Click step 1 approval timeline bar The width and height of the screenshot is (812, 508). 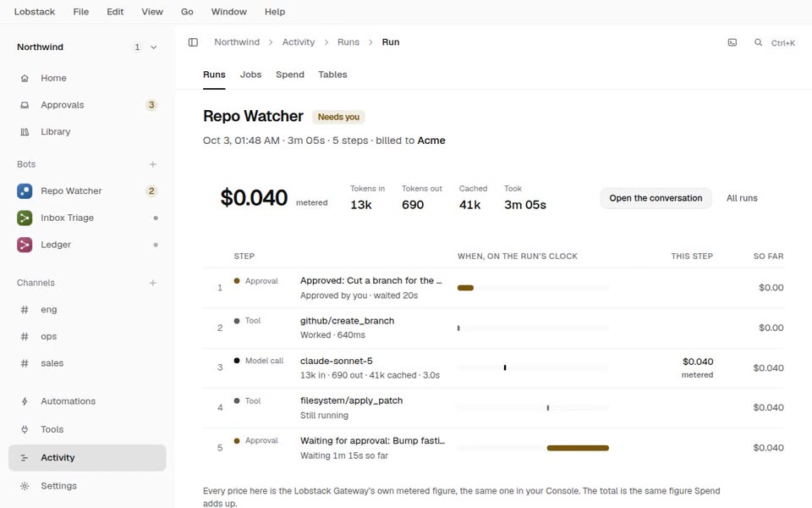[465, 288]
